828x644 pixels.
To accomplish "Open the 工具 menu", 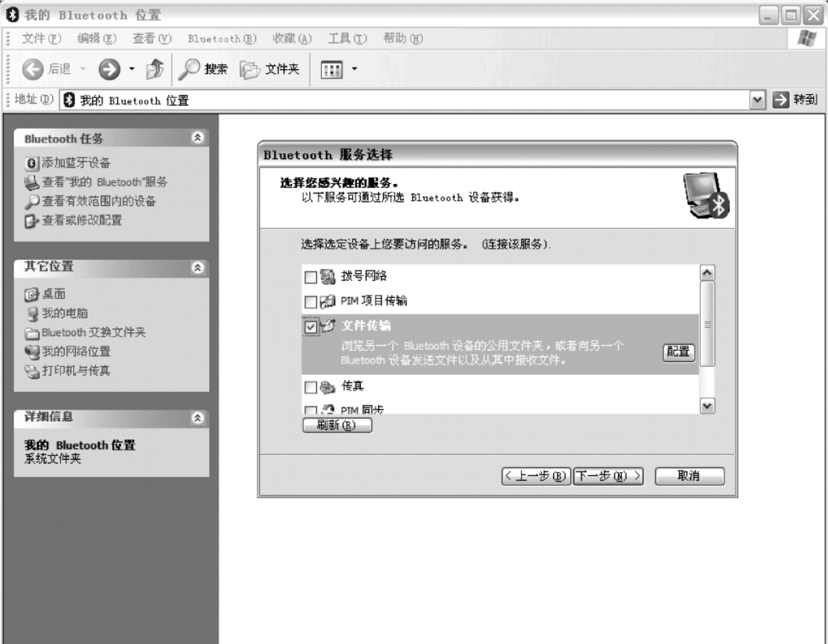I will pos(347,39).
